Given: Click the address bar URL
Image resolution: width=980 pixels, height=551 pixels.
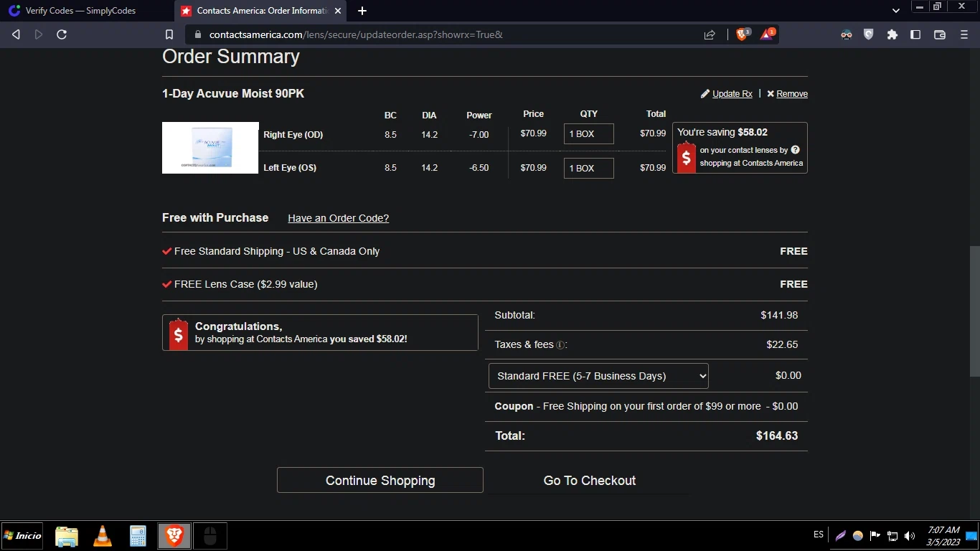Looking at the screenshot, I should (x=356, y=34).
